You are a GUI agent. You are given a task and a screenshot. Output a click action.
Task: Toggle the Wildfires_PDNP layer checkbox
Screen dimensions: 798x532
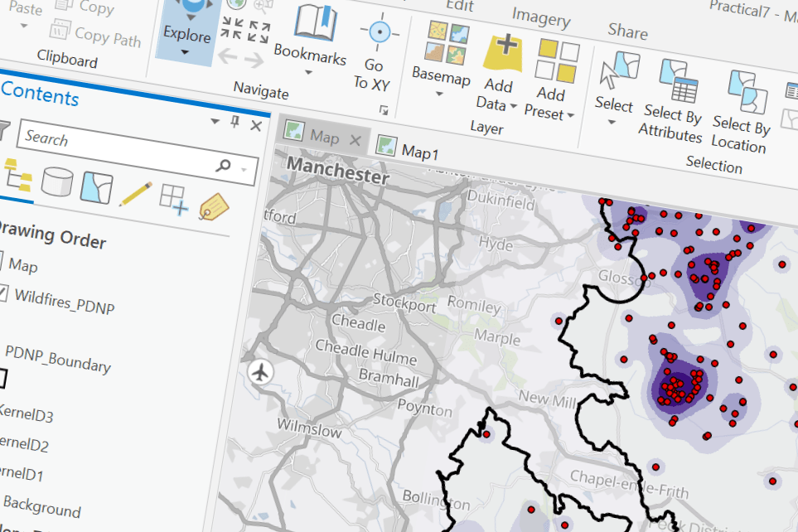[2, 293]
